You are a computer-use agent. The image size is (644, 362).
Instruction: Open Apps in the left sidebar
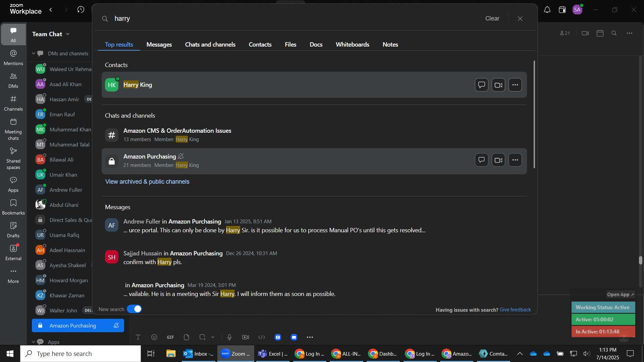(x=13, y=184)
